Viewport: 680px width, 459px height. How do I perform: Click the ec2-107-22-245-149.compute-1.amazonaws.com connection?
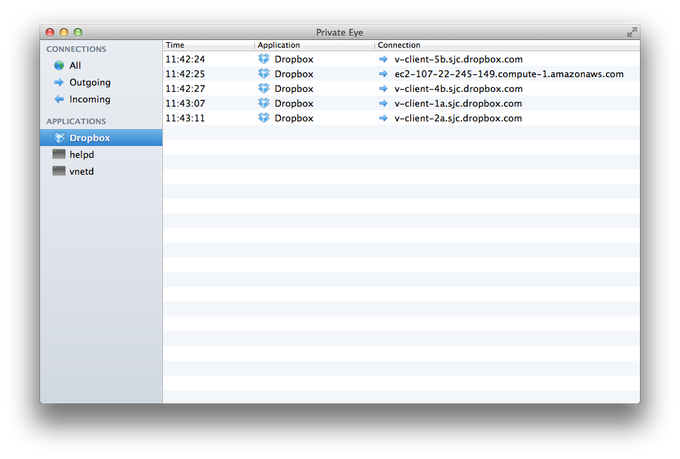pos(509,74)
